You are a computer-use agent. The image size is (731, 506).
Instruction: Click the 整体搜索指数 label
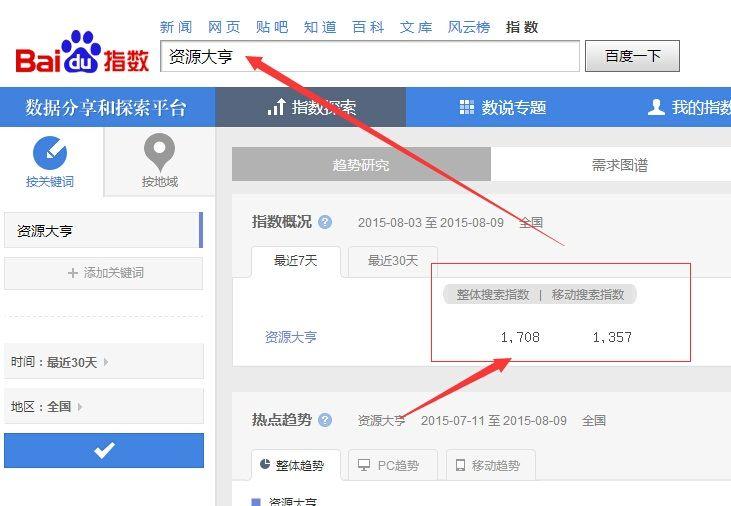click(x=493, y=295)
